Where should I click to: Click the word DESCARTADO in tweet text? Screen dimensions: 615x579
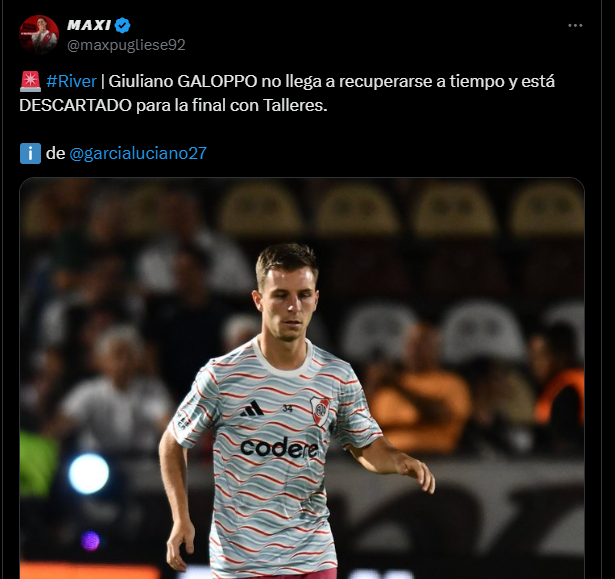[75, 106]
